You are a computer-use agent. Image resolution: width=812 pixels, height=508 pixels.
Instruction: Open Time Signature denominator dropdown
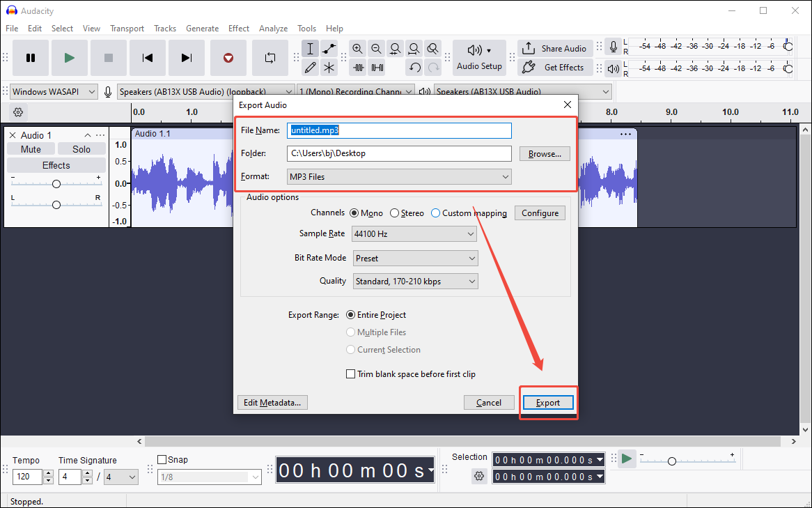121,477
